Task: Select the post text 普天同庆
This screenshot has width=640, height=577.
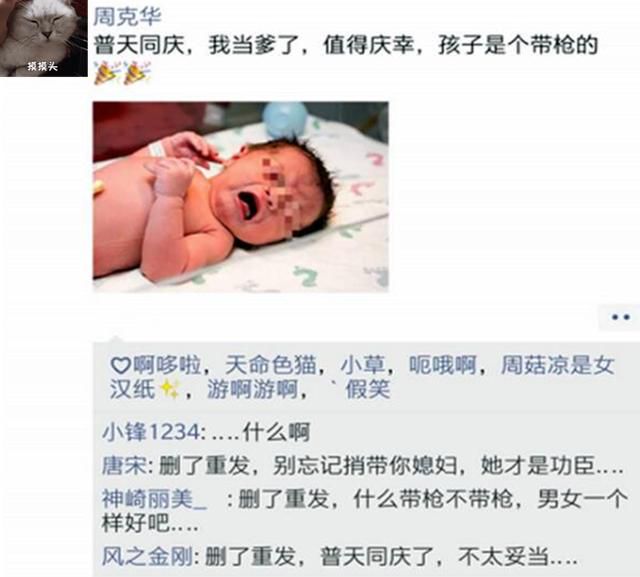Action: (140, 45)
